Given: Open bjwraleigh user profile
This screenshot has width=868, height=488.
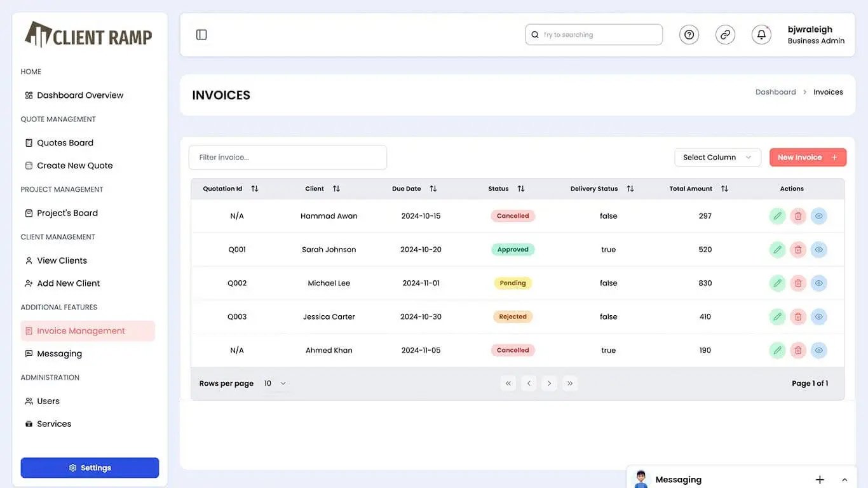Looking at the screenshot, I should [816, 34].
